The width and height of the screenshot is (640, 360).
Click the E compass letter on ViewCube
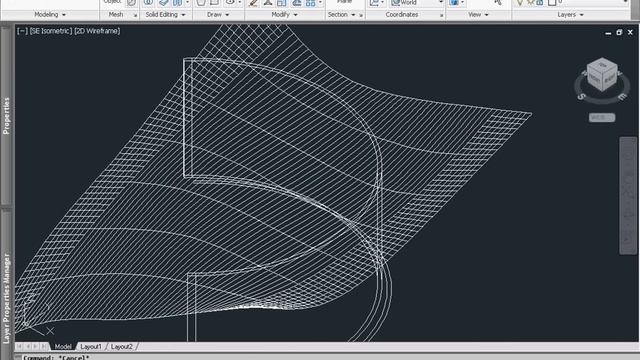(622, 96)
